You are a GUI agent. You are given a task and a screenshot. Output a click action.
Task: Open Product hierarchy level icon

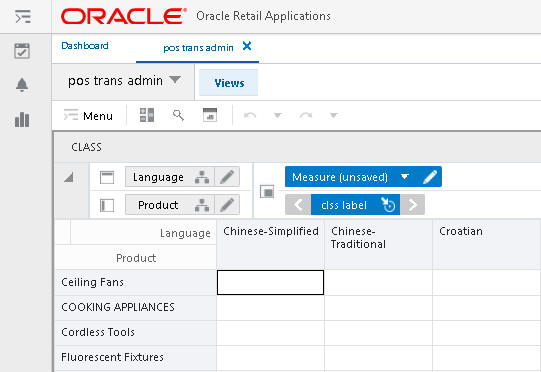tap(202, 205)
